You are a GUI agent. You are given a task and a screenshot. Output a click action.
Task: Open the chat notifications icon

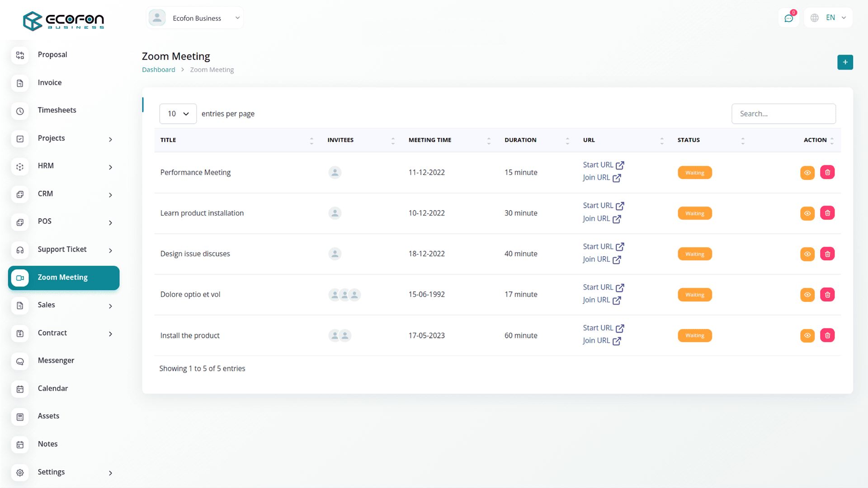789,18
